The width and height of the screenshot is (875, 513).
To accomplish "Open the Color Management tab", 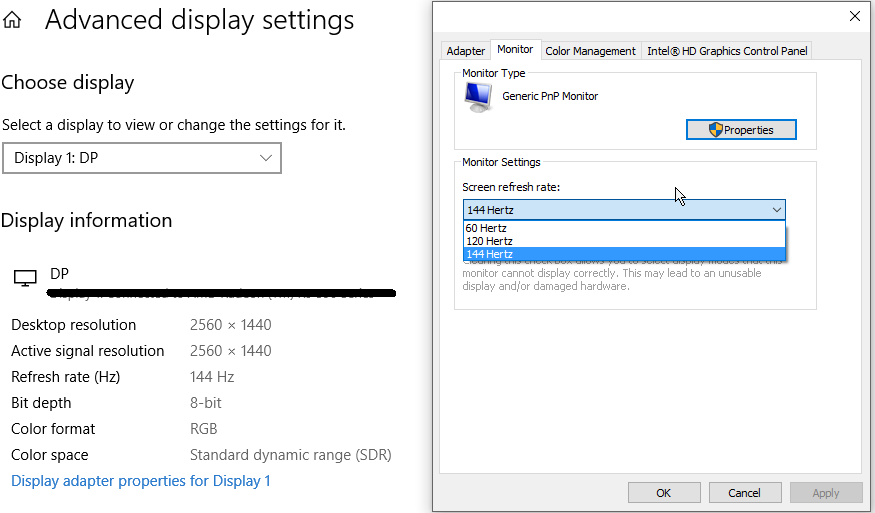I will [x=590, y=51].
